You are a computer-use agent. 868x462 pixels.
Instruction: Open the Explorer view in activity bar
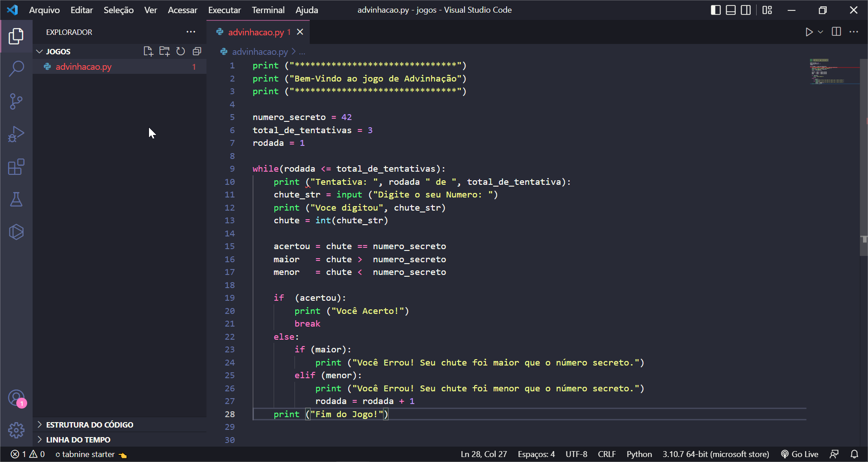[x=16, y=36]
